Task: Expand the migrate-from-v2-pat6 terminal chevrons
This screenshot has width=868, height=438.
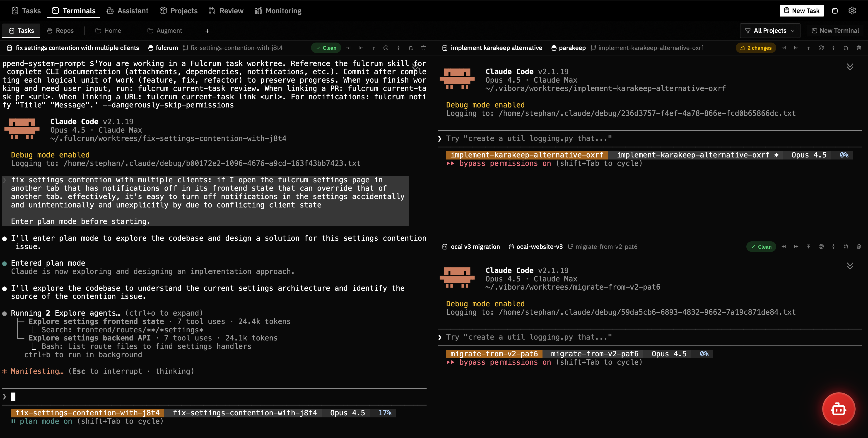Action: tap(850, 266)
